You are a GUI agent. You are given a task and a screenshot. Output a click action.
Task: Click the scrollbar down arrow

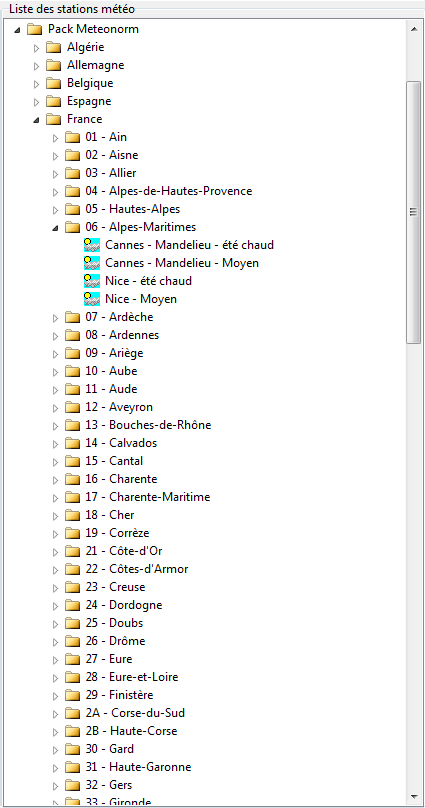[x=413, y=796]
